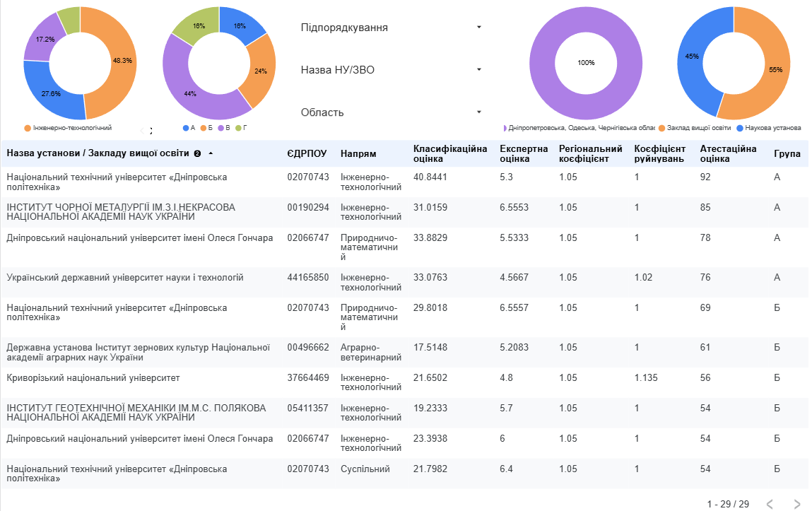Click attestation score 85
Screen dimensions: 812x511
click(705, 208)
